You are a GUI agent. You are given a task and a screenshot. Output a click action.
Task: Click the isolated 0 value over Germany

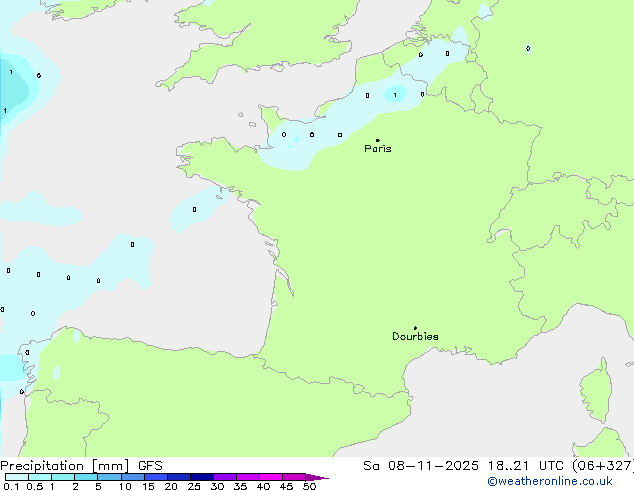[528, 48]
